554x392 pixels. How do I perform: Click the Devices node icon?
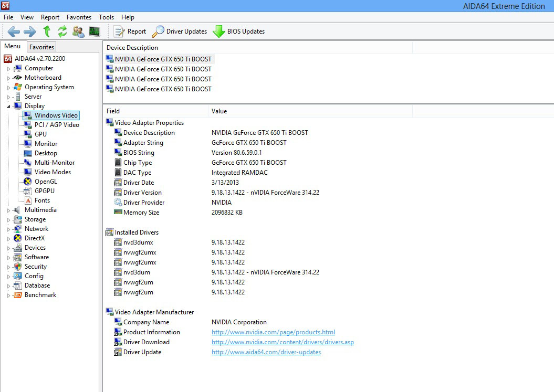18,248
